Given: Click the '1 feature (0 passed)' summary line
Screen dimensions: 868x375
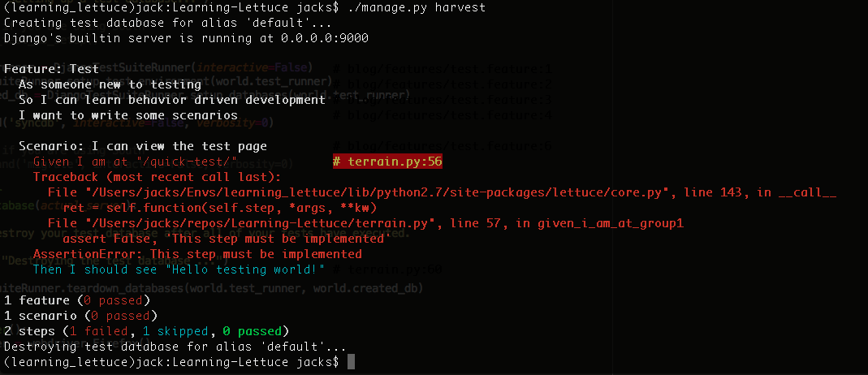Looking at the screenshot, I should click(77, 300).
